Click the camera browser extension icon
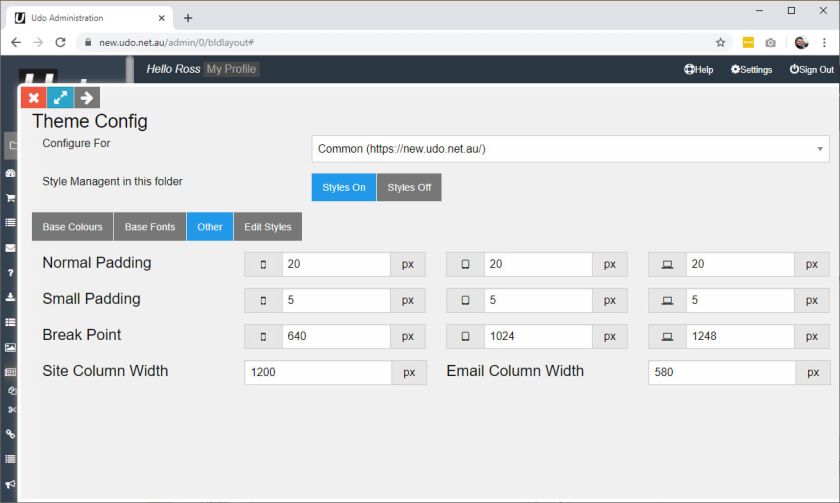840x503 pixels. [770, 42]
